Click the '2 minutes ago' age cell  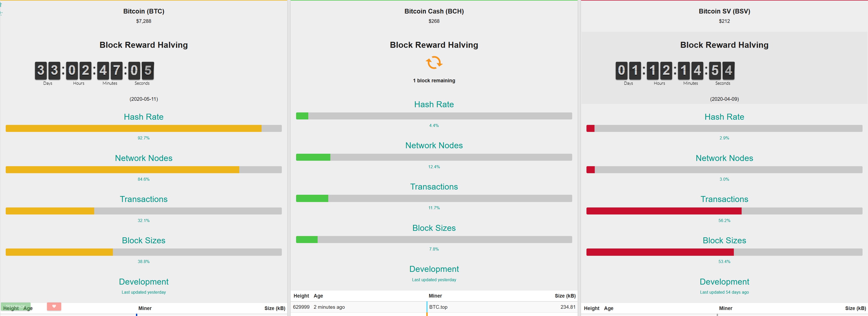(329, 307)
